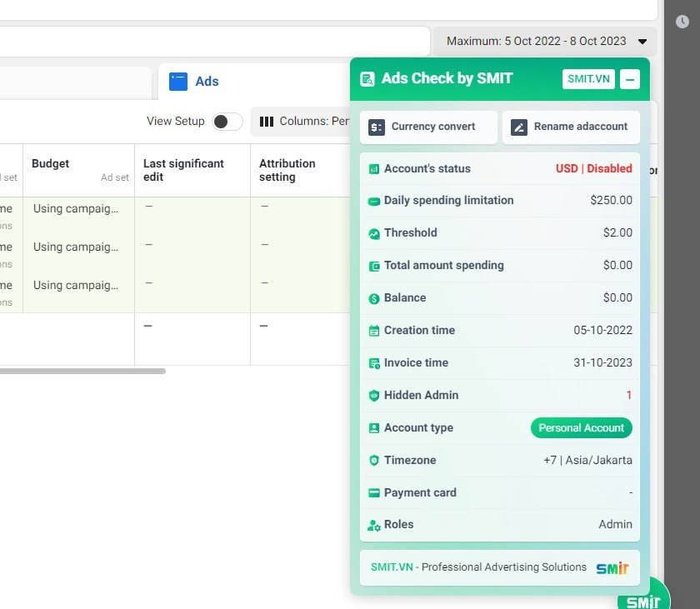Click the Roles user-gear icon

click(373, 525)
